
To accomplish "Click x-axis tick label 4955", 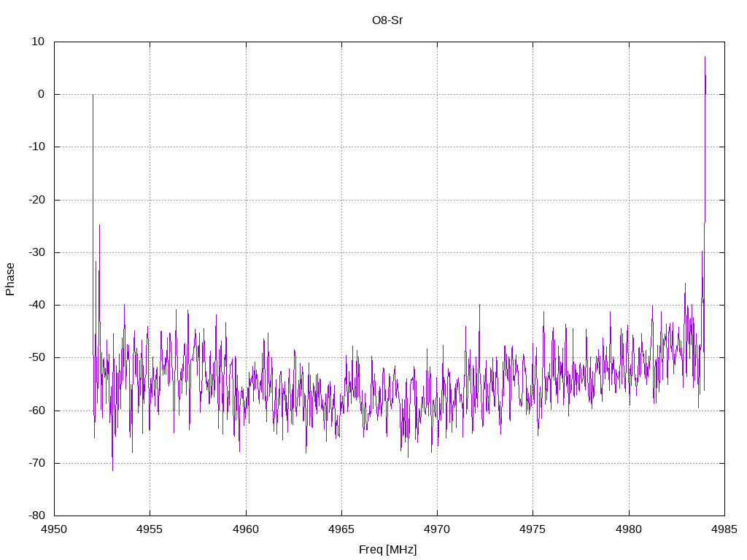I will click(150, 529).
